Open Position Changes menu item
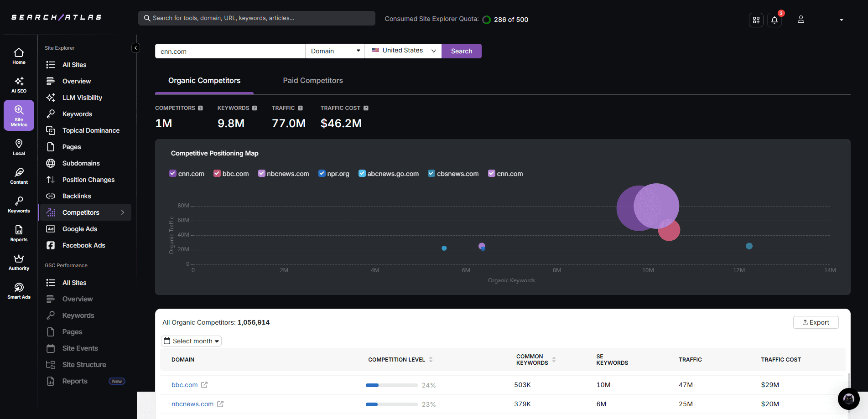This screenshot has height=419, width=868. pyautogui.click(x=88, y=180)
